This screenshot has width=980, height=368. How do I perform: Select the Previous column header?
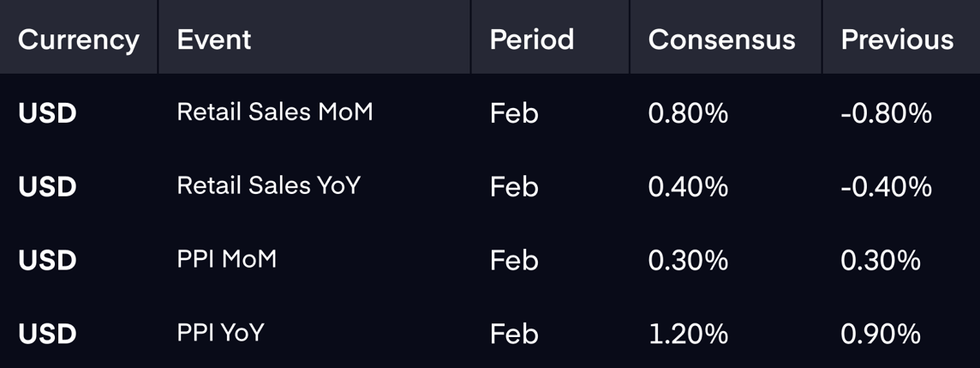point(897,40)
